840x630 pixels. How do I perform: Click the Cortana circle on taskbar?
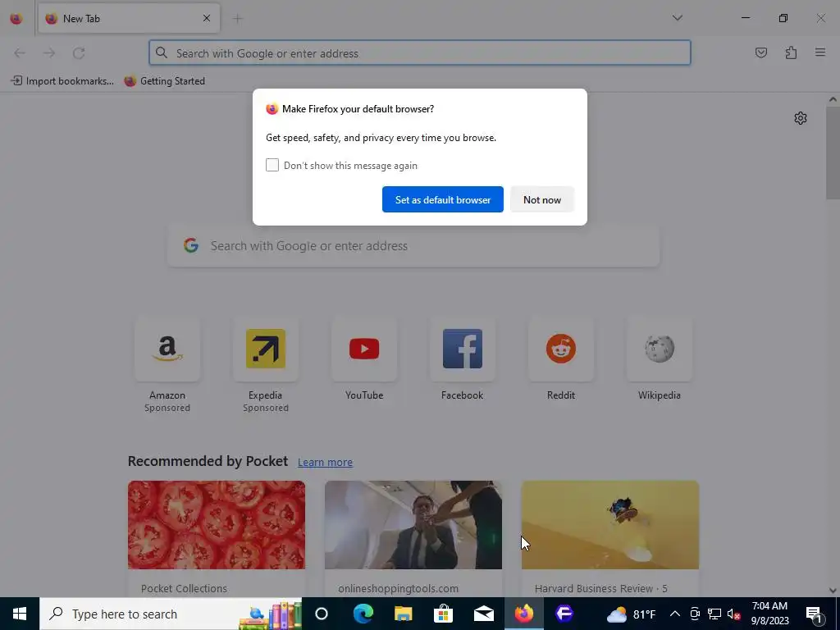click(x=322, y=614)
